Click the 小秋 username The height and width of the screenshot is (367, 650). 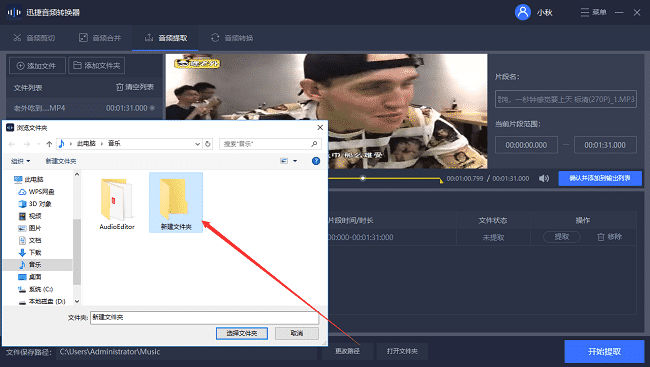pos(545,12)
